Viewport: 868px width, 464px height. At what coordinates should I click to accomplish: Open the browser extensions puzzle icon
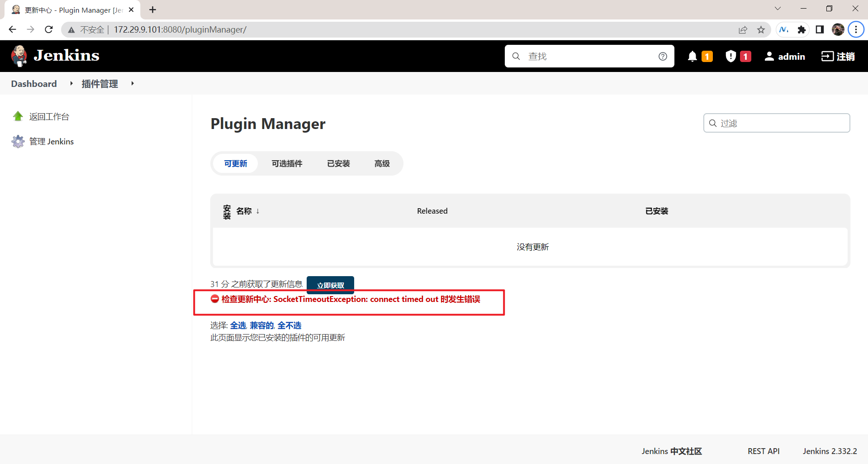(x=802, y=30)
